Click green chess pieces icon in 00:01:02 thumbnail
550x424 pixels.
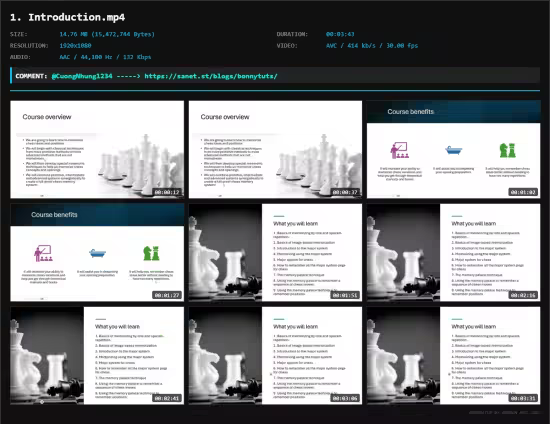pyautogui.click(x=507, y=150)
